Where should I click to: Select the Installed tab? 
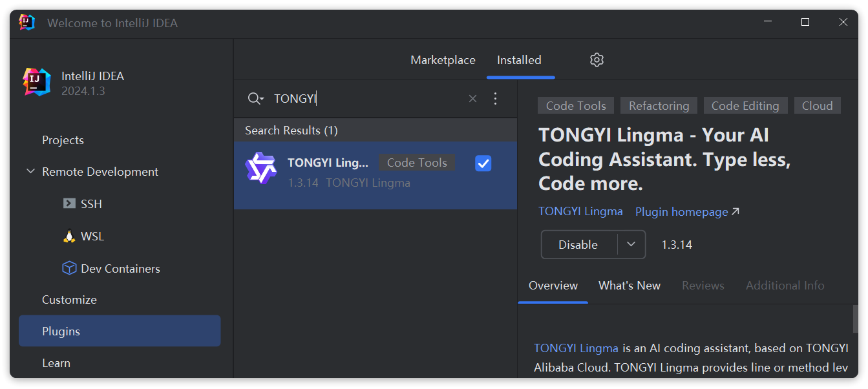tap(519, 60)
